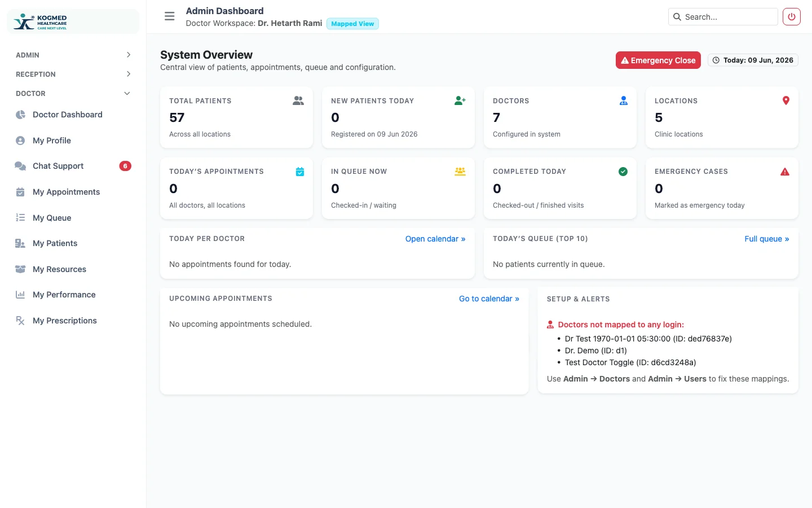Open My Patients list
The height and width of the screenshot is (508, 812).
pyautogui.click(x=73, y=243)
